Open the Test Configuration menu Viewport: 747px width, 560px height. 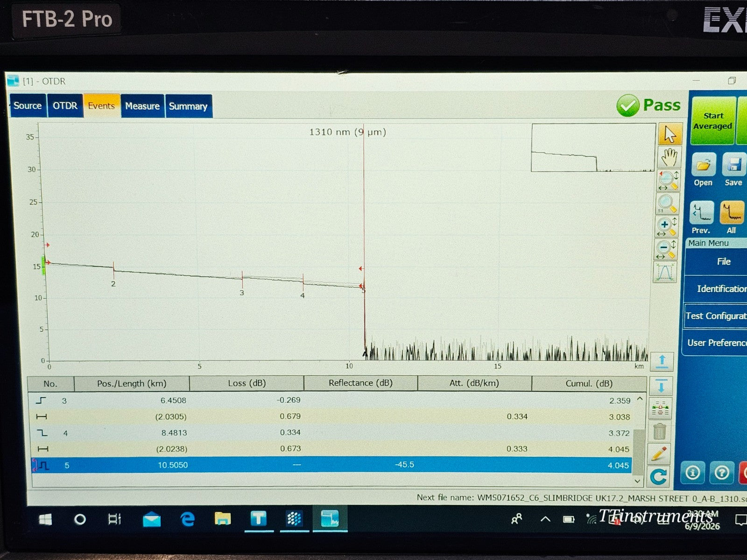pyautogui.click(x=715, y=316)
